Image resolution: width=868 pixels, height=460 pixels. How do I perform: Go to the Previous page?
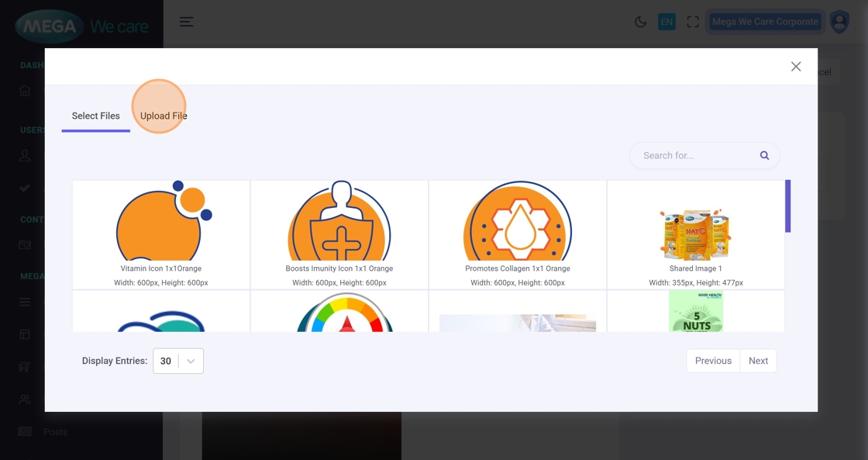pyautogui.click(x=713, y=361)
